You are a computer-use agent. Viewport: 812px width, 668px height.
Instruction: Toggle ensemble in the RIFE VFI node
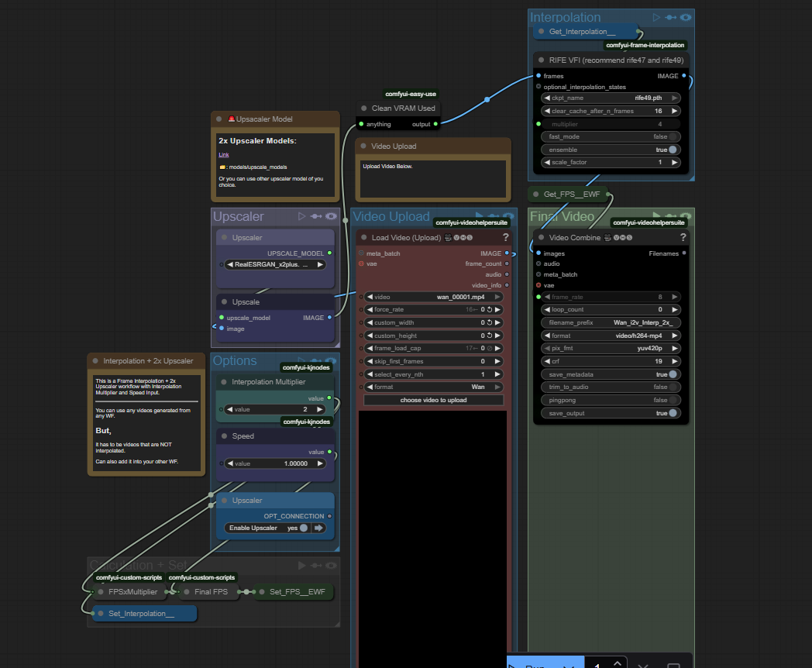pyautogui.click(x=611, y=150)
